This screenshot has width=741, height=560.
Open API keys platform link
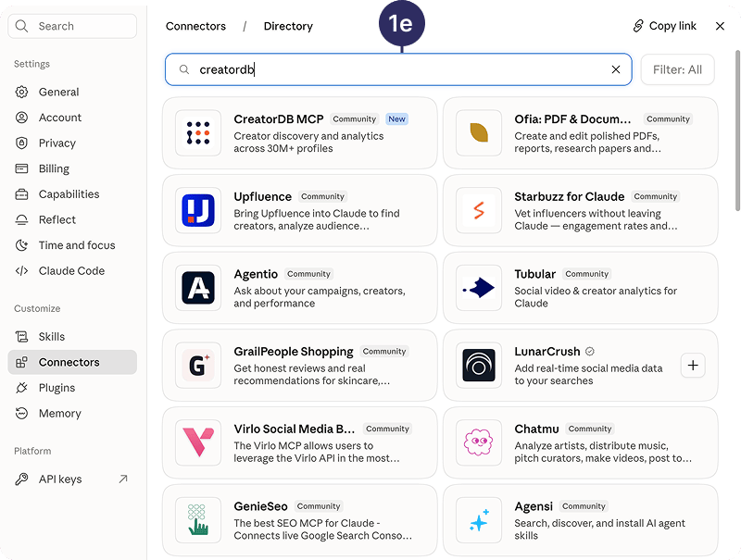click(x=72, y=479)
